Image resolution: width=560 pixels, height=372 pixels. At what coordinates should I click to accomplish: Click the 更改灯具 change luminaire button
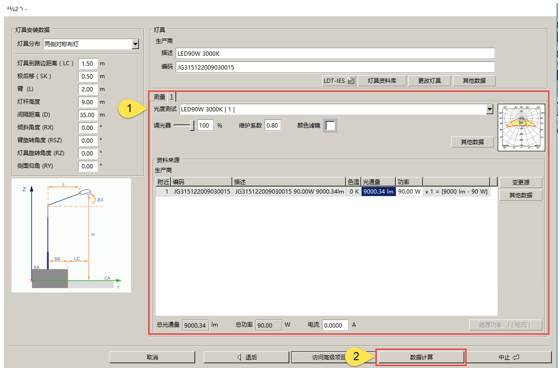pyautogui.click(x=430, y=81)
